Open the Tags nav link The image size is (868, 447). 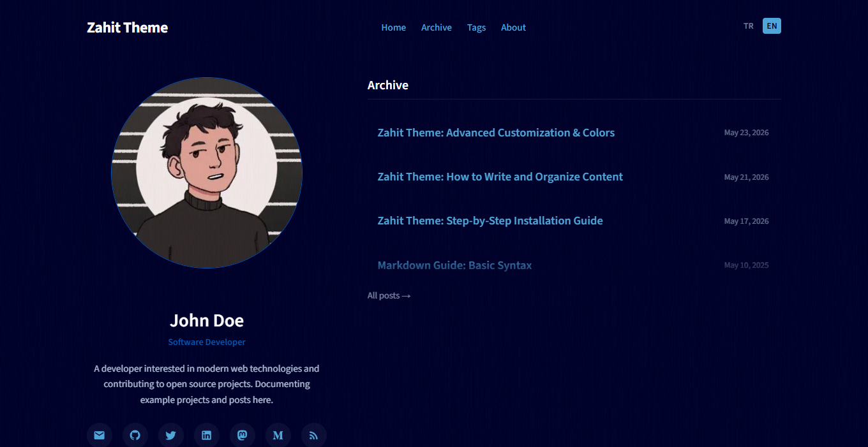476,27
